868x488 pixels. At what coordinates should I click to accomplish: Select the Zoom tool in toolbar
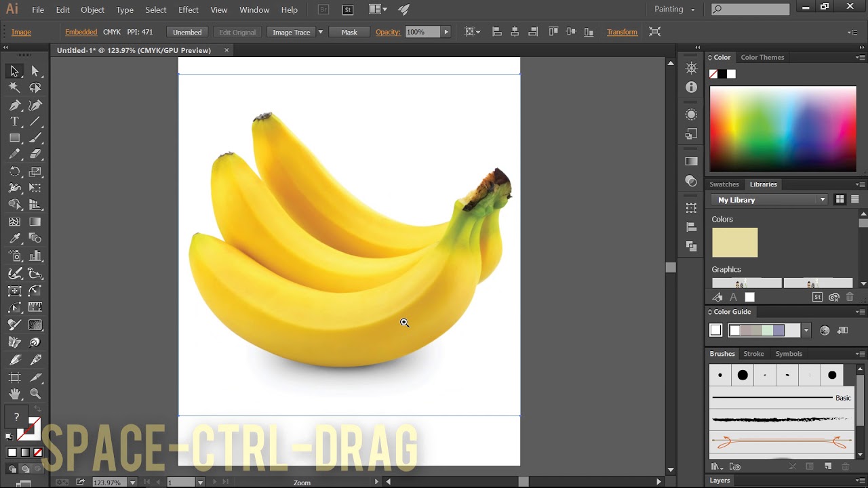[35, 394]
